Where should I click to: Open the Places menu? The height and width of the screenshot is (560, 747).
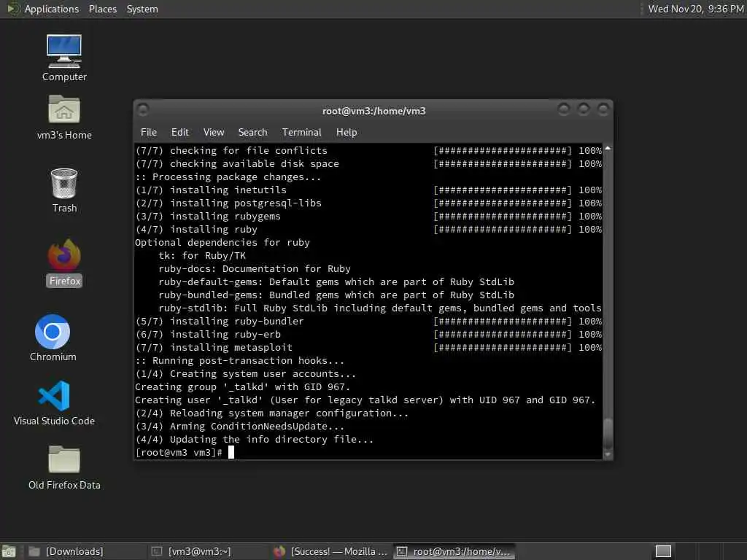tap(102, 9)
